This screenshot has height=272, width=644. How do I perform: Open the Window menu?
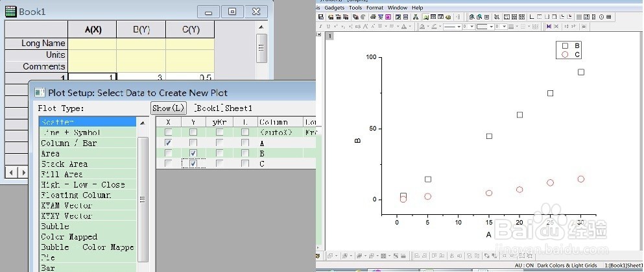pyautogui.click(x=397, y=7)
